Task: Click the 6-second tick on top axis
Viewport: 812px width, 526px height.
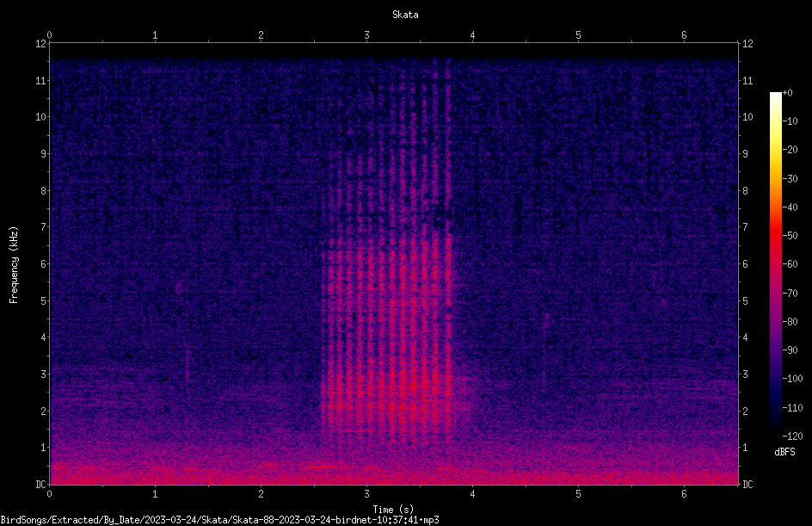Action: pos(684,35)
